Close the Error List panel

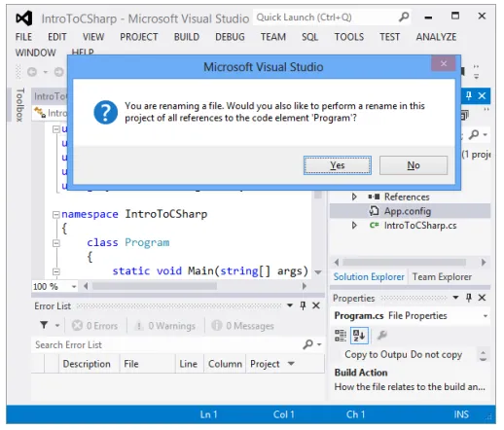[x=316, y=305]
